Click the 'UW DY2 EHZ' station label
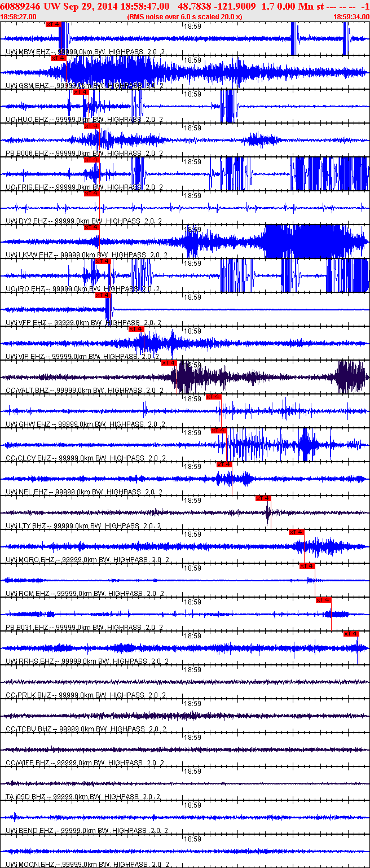Viewport: 370px width, 868px height. 27,221
